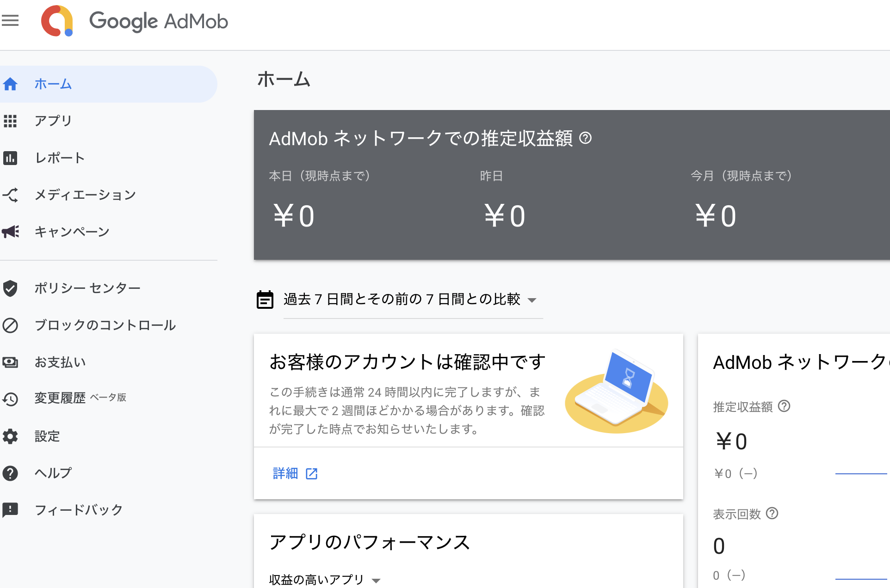Click the Mediation arrows icon
Image resolution: width=890 pixels, height=588 pixels.
[10, 195]
